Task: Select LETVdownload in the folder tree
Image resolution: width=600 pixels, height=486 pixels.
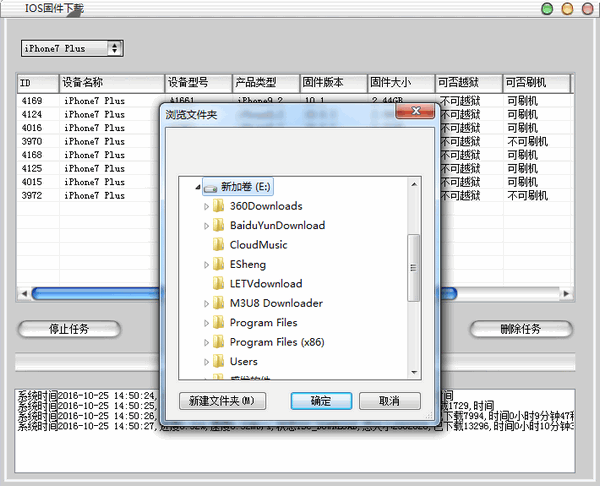Action: click(x=266, y=284)
